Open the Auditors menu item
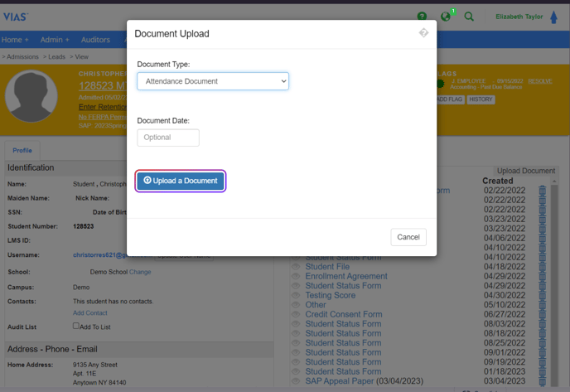The image size is (570, 392). pyautogui.click(x=95, y=40)
